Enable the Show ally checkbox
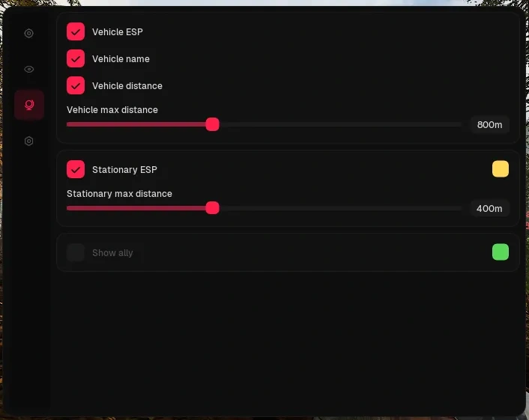The height and width of the screenshot is (420, 529). coord(76,252)
